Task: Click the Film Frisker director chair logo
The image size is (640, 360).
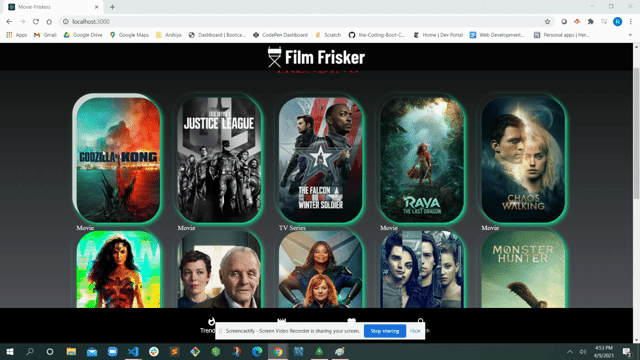Action: coord(274,57)
